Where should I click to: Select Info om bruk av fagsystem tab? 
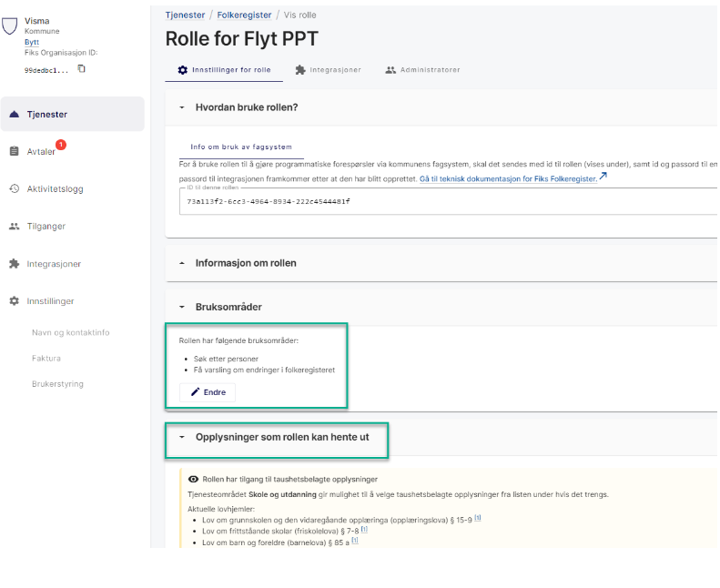[241, 147]
